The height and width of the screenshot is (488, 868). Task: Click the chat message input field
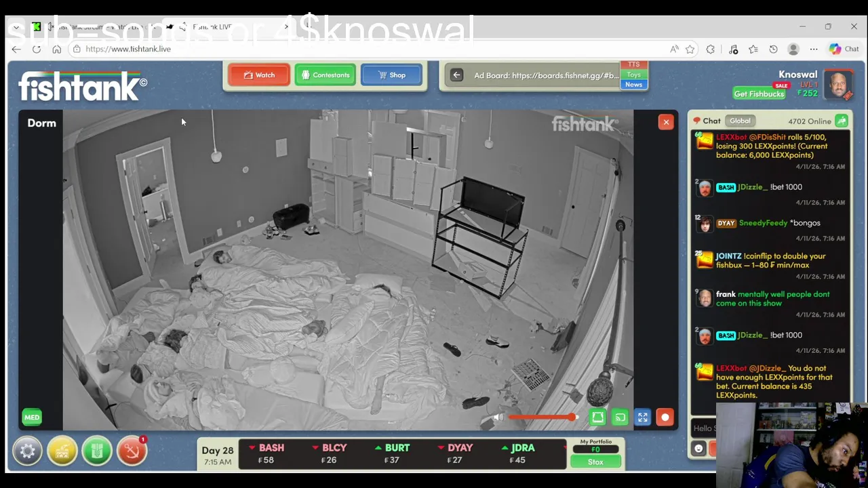pos(704,428)
